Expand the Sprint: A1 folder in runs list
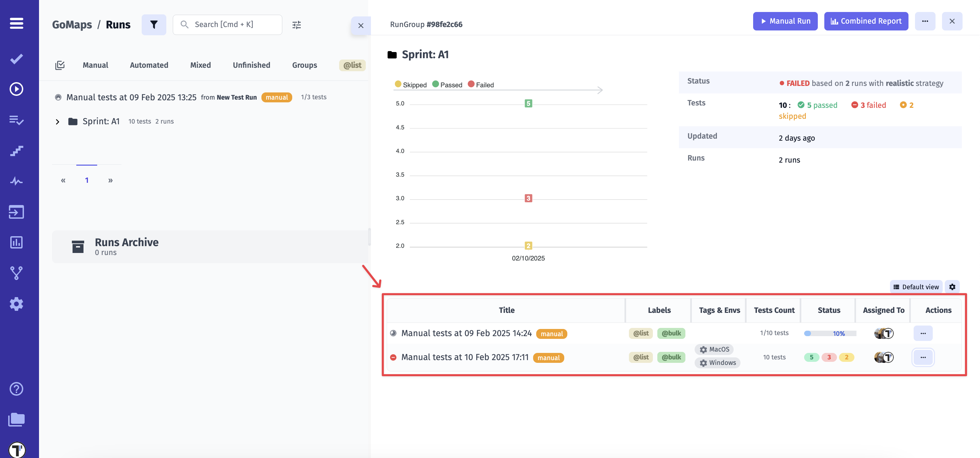The width and height of the screenshot is (980, 458). pos(57,122)
